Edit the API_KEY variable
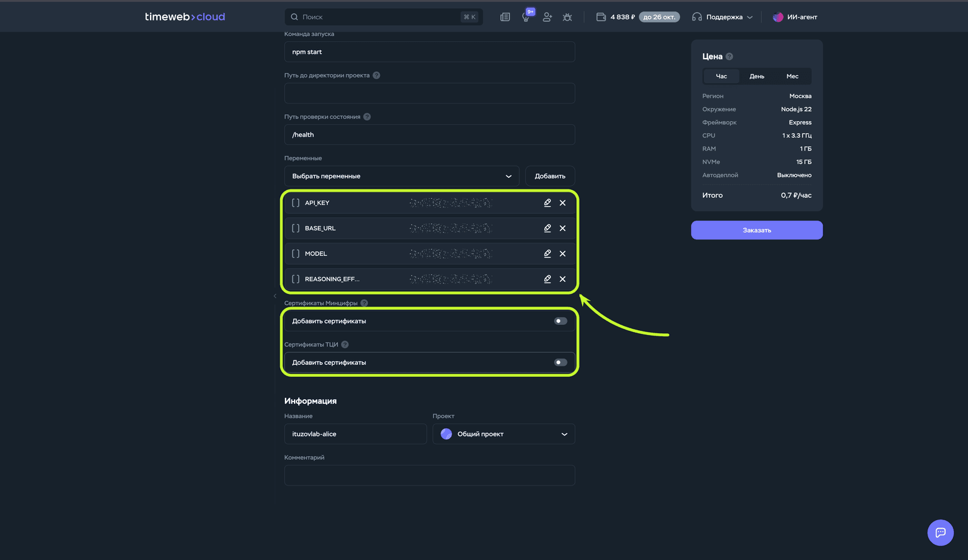This screenshot has height=560, width=968. click(548, 203)
